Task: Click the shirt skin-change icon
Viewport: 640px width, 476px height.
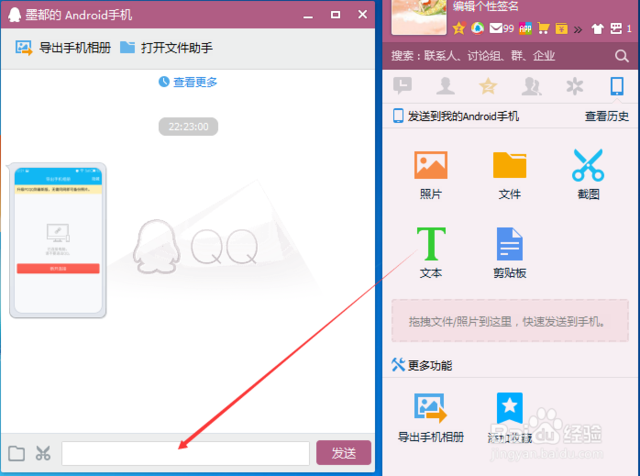Action: [597, 29]
